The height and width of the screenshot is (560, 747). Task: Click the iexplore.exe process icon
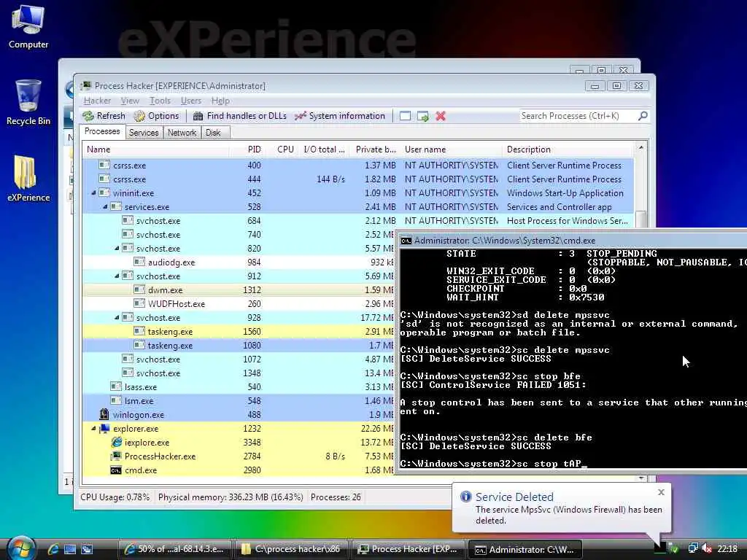click(x=116, y=443)
